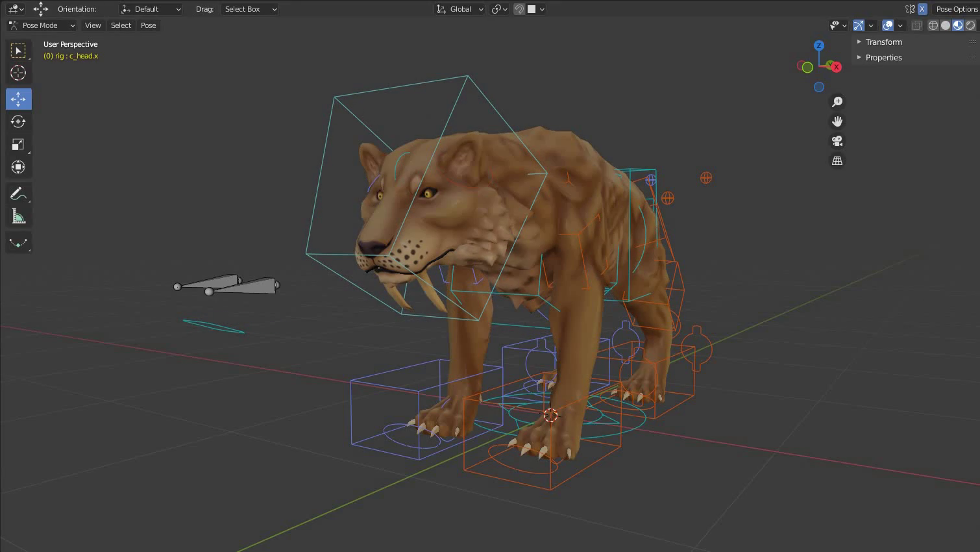The width and height of the screenshot is (980, 552).
Task: Grab the Properties panel drag handle
Action: pos(972,57)
